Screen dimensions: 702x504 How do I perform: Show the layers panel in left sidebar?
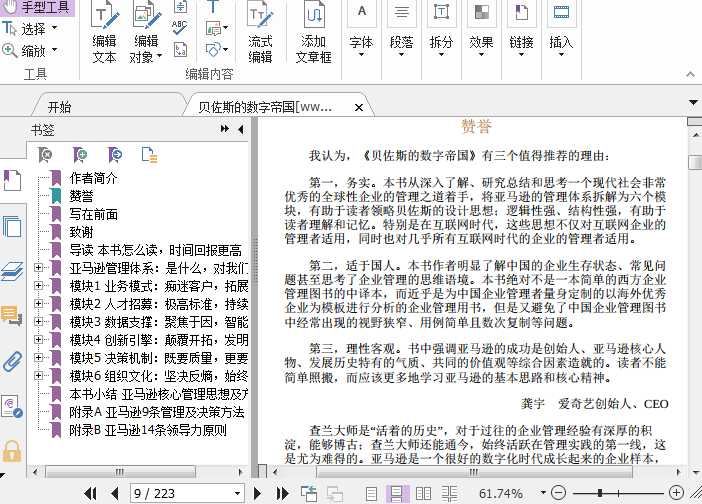coord(12,271)
